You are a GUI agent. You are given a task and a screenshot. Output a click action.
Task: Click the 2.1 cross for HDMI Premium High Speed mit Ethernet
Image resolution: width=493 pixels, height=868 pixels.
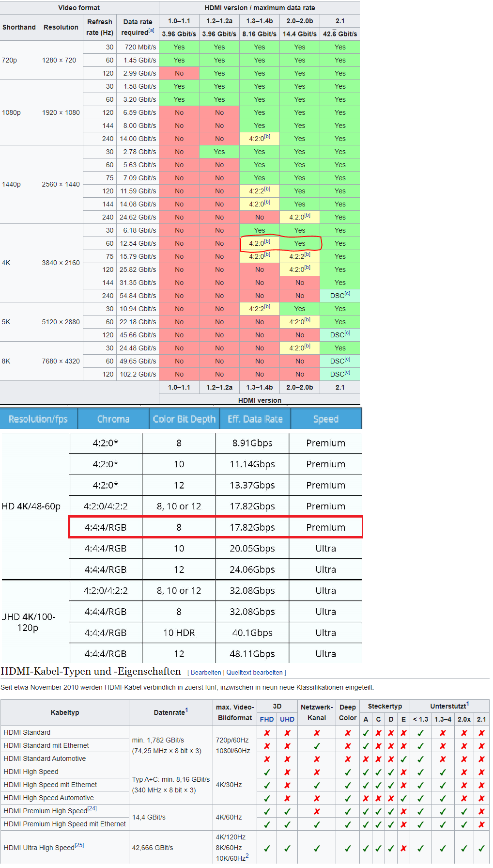(481, 824)
